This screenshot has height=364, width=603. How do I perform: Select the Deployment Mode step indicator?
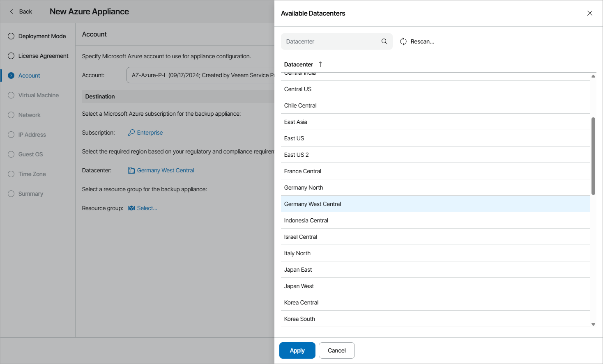(x=11, y=36)
